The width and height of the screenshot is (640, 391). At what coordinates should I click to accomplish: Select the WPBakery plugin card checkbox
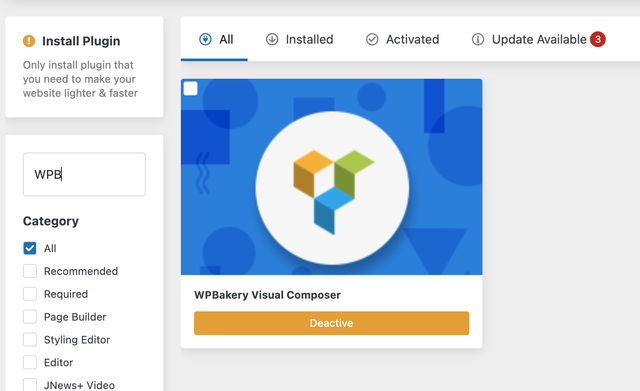point(191,89)
